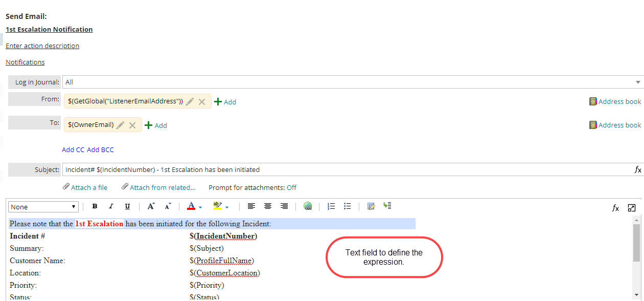This screenshot has width=644, height=301.
Task: Expand the font color dropdown arrow
Action: click(x=200, y=207)
